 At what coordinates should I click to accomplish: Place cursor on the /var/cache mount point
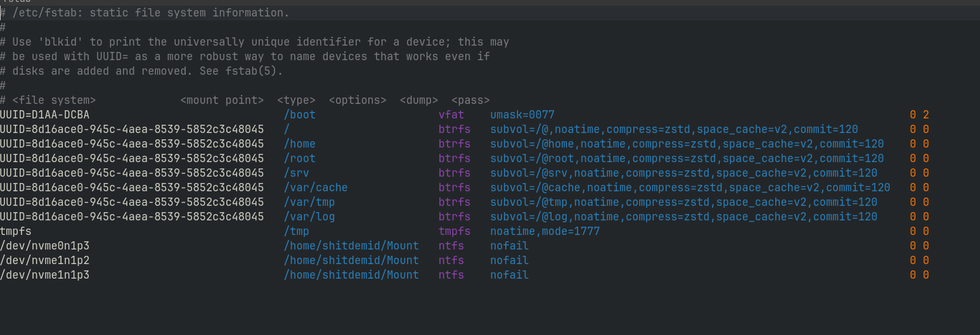coord(316,187)
